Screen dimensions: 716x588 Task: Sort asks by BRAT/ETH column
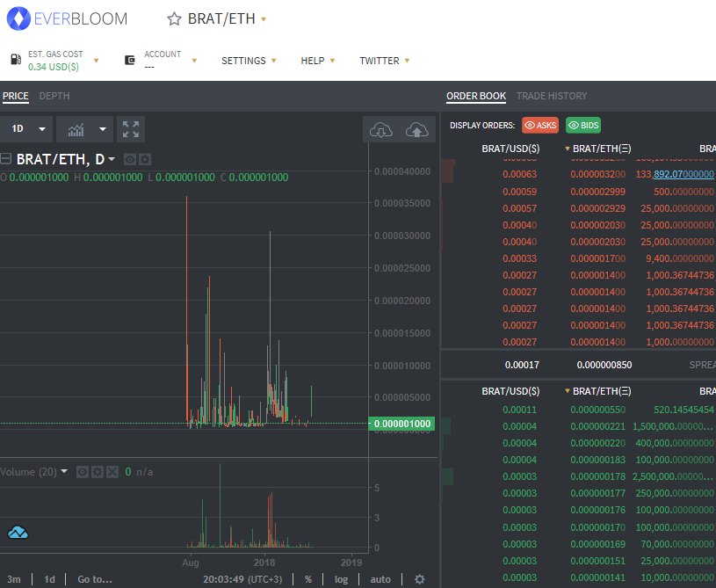597,149
